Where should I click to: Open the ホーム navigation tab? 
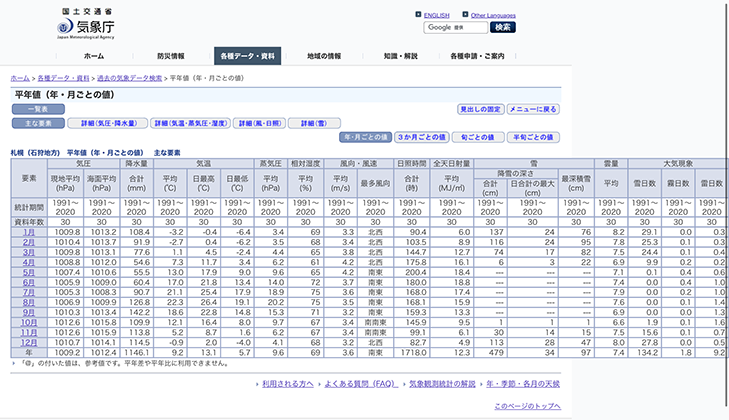pos(93,56)
